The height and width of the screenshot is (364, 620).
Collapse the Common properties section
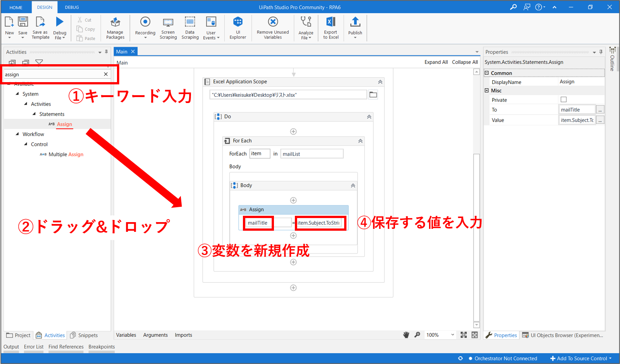(487, 73)
